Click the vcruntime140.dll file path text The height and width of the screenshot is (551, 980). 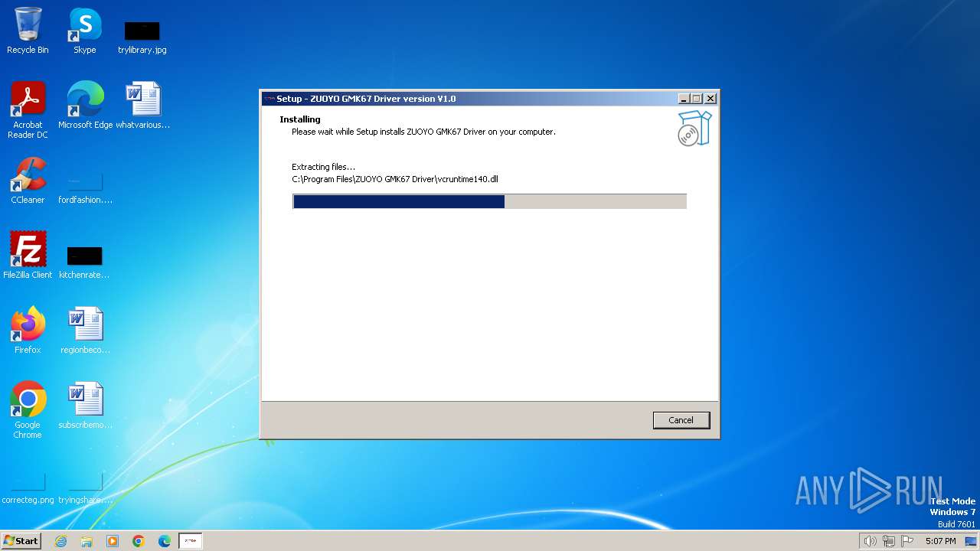click(395, 179)
